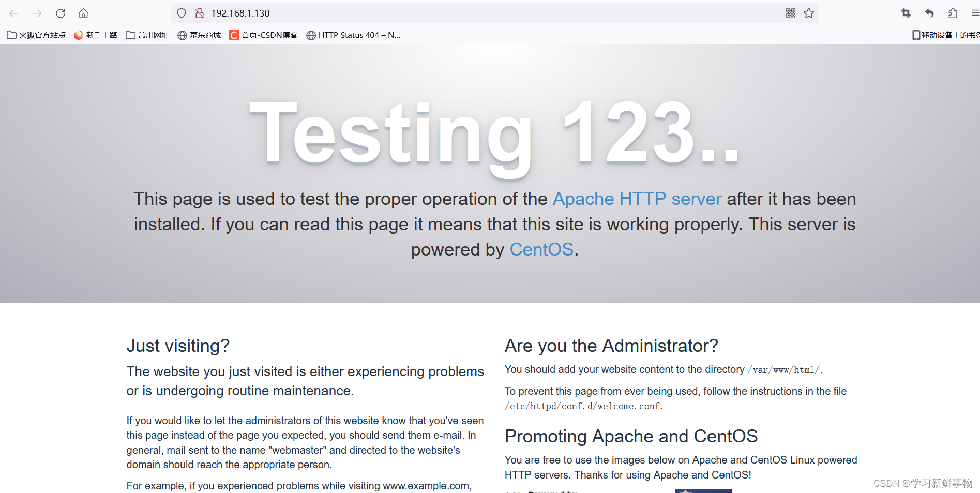Click the undo arrow toolbar icon

[929, 13]
